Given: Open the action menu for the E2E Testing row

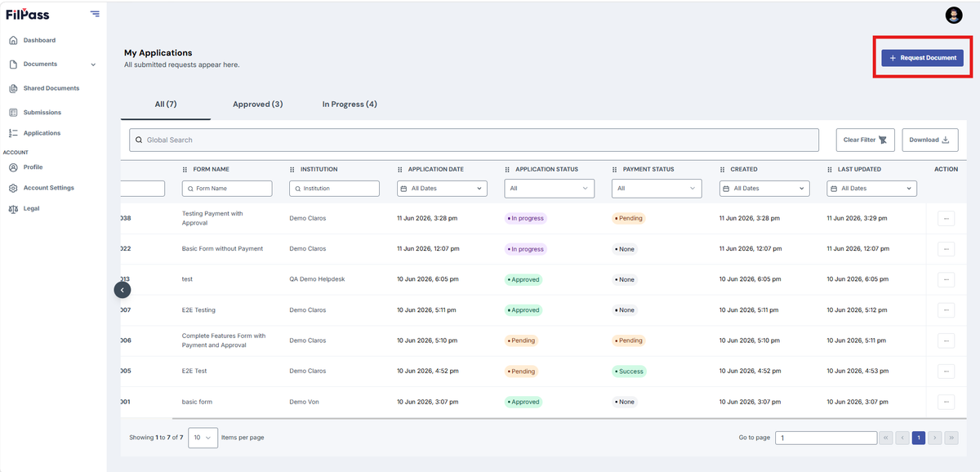Looking at the screenshot, I should (947, 310).
